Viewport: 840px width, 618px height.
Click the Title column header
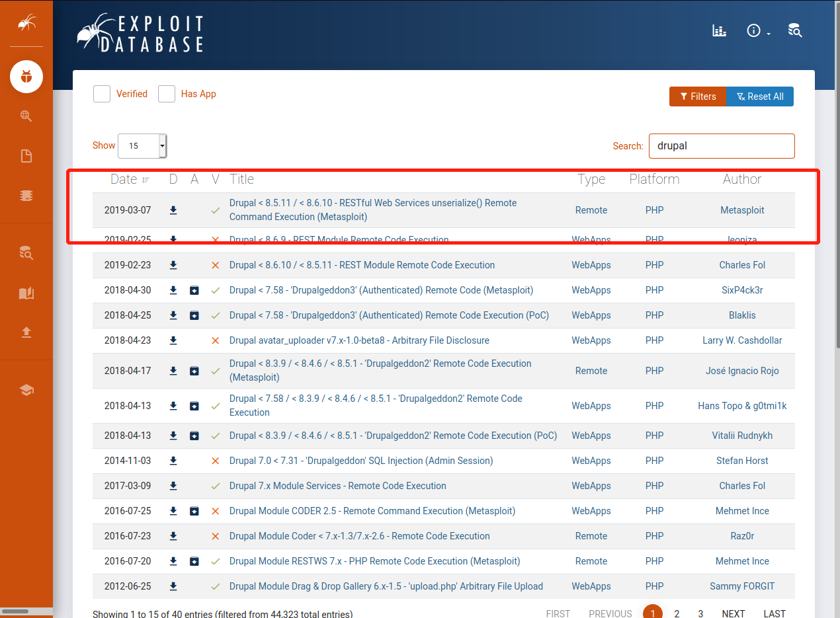[241, 179]
